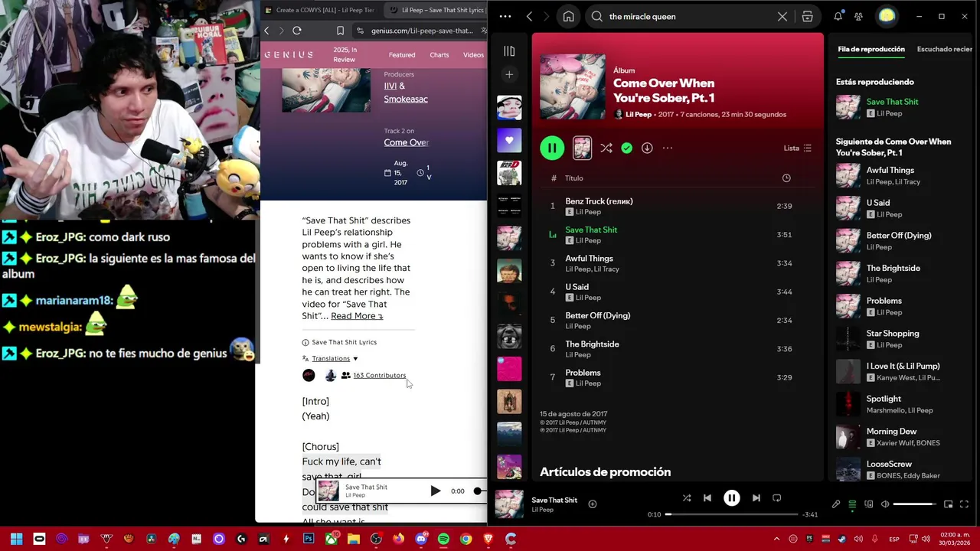The width and height of the screenshot is (980, 551).
Task: Open friend activity icon in Spotify
Action: pyautogui.click(x=858, y=16)
